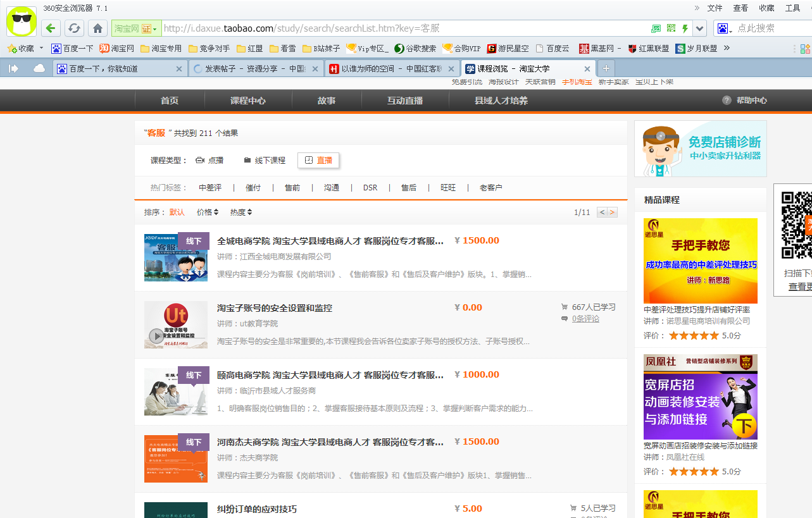Open the 百度云 bookmark

tap(553, 48)
